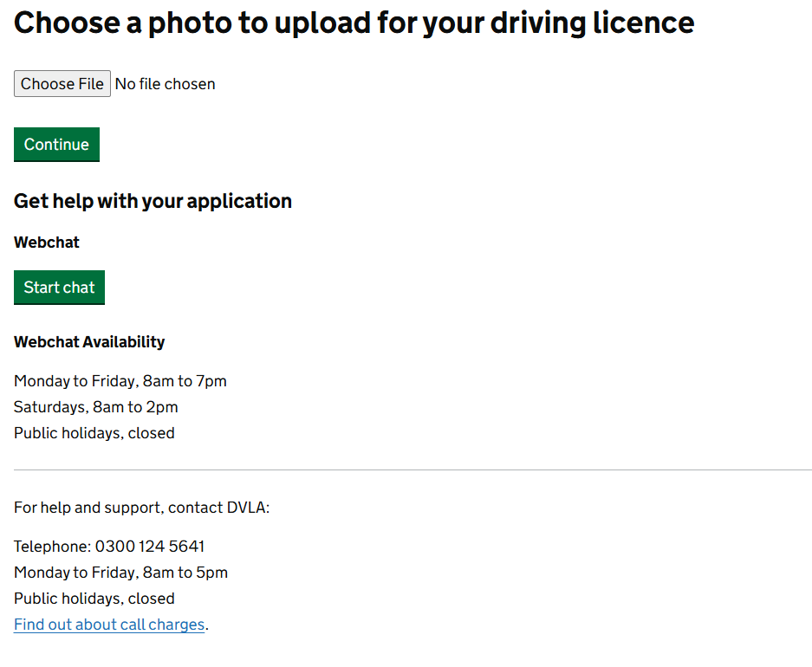The height and width of the screenshot is (667, 812).
Task: Click 'Monday to Friday, 8am to 7pm' text
Action: (x=120, y=381)
